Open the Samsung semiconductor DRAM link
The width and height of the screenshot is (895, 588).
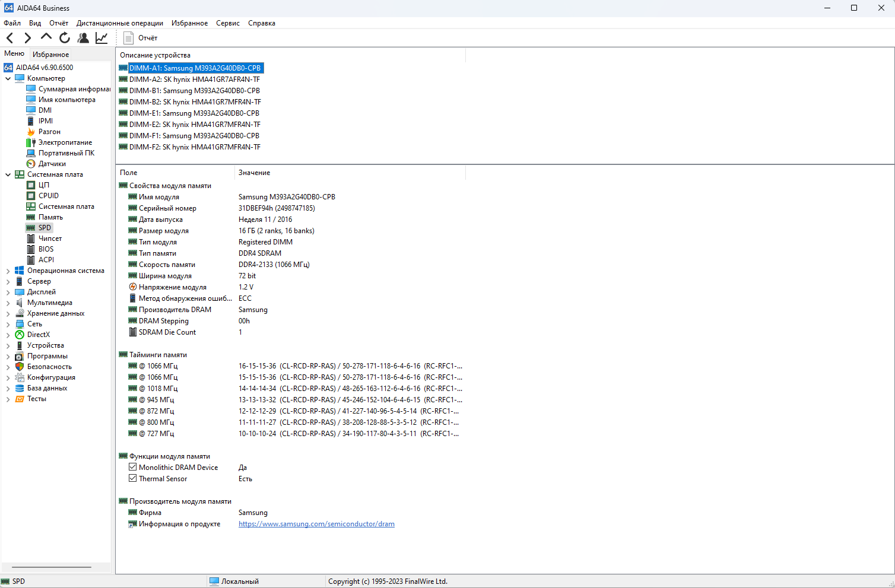click(x=316, y=524)
